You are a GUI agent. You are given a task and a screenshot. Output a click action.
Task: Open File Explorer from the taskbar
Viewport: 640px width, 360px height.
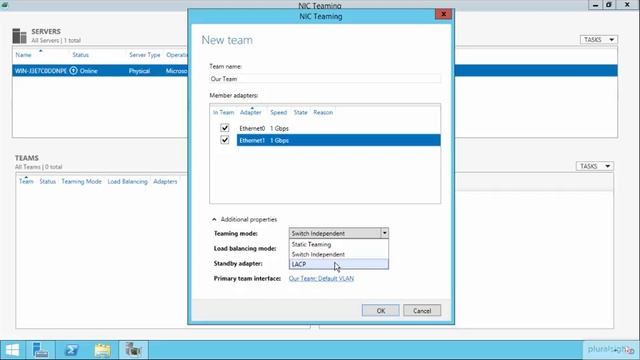click(x=102, y=350)
